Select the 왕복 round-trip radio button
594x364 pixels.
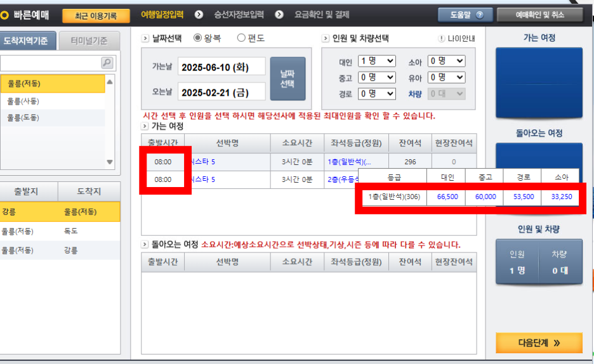pyautogui.click(x=197, y=38)
